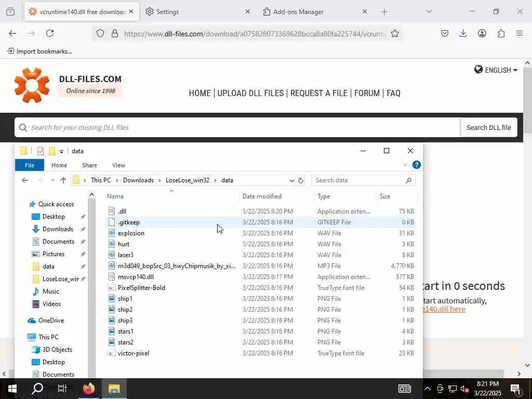532x399 pixels.
Task: Open the Share ribbon tab
Action: (89, 165)
